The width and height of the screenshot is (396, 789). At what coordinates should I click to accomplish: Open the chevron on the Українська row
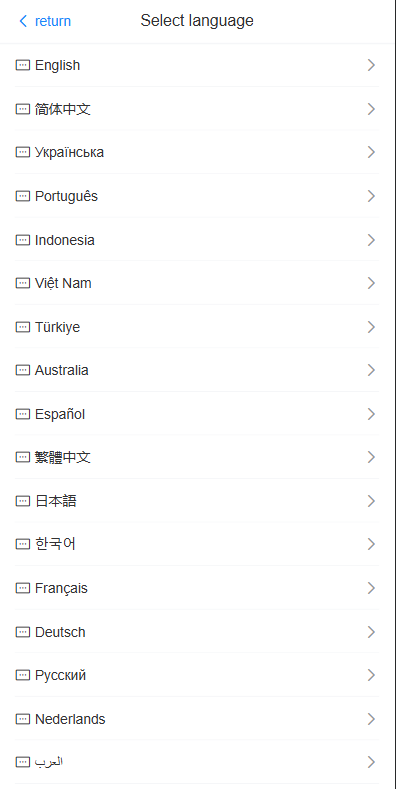371,152
